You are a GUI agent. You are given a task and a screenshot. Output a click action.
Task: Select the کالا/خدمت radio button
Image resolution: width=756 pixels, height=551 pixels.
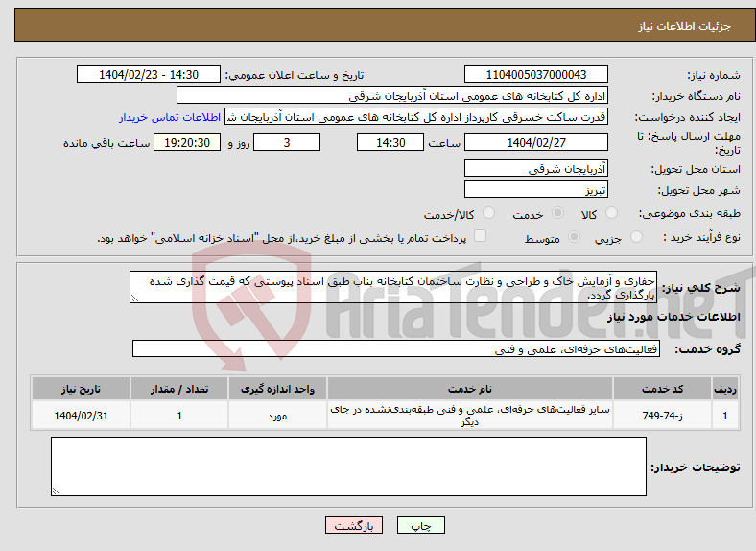[488, 213]
